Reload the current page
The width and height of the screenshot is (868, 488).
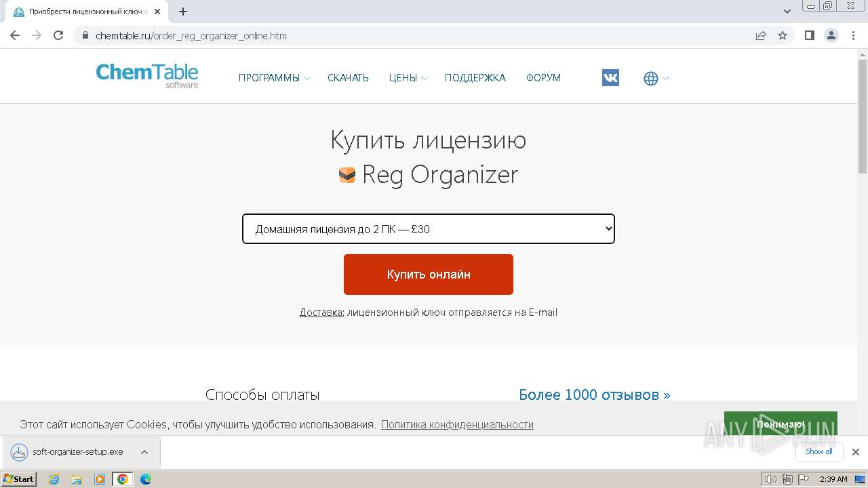[x=58, y=36]
